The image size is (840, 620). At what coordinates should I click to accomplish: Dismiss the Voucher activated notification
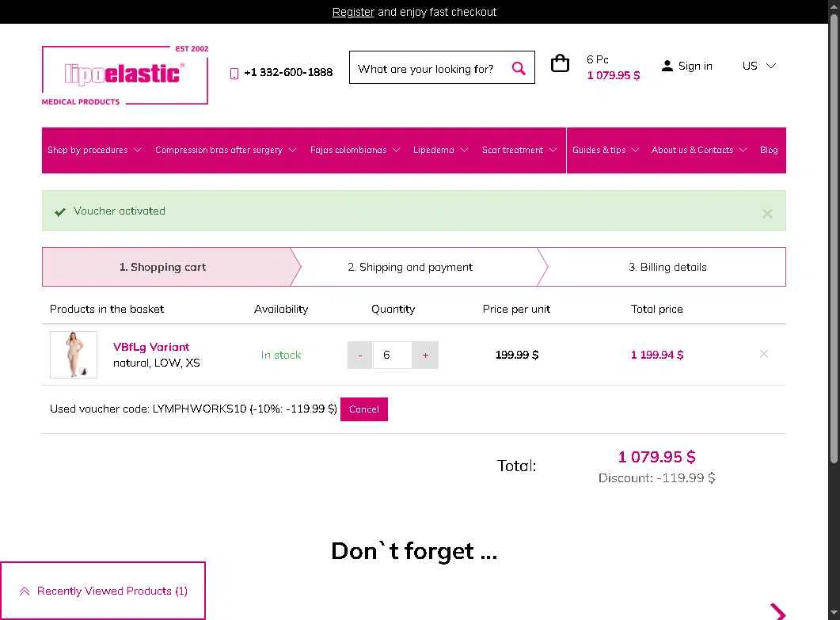[x=767, y=214]
